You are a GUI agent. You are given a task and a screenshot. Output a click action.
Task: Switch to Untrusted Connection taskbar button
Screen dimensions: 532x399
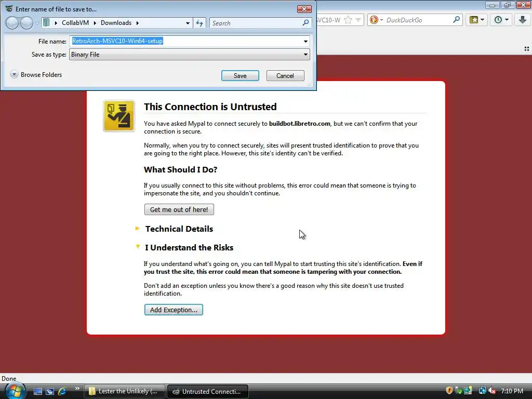coord(208,391)
